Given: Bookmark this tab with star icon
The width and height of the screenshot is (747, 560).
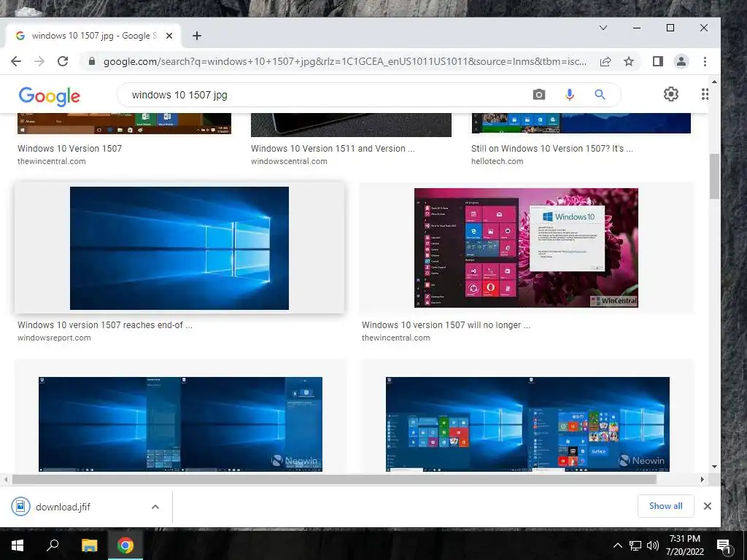Looking at the screenshot, I should 629,61.
